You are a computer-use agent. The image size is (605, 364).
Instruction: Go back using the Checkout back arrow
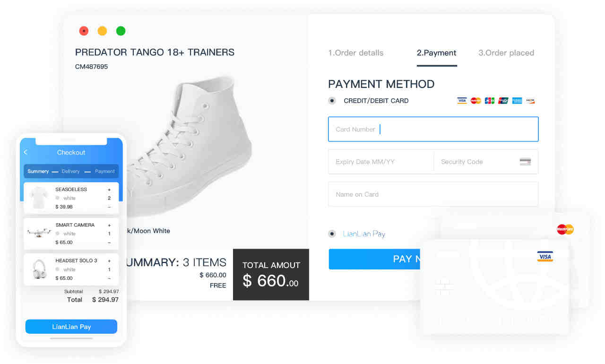(26, 152)
